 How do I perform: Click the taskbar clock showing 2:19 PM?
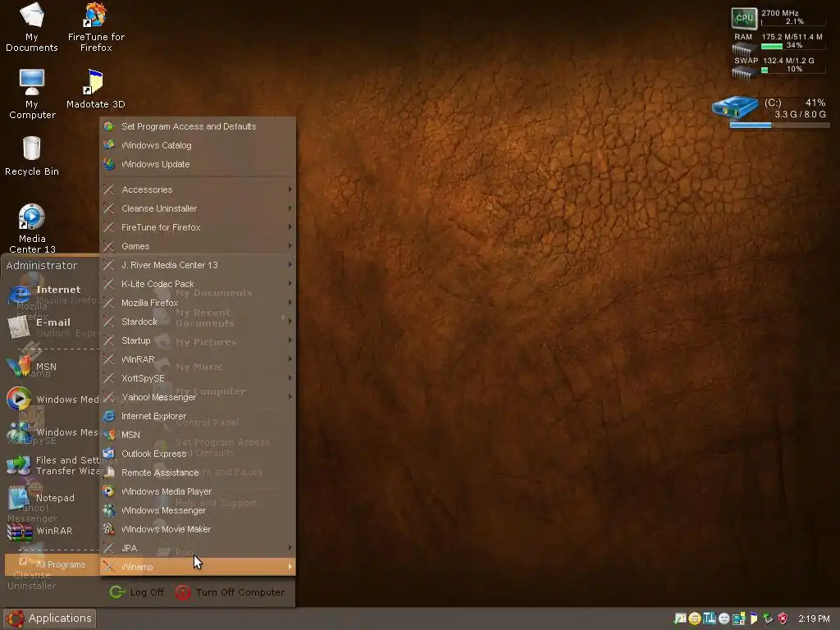pyautogui.click(x=813, y=619)
